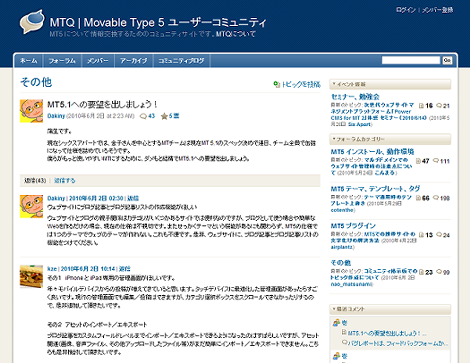This screenshot has width=470, height=363.
Task: Open the airplantz author link
Action: pos(342,247)
